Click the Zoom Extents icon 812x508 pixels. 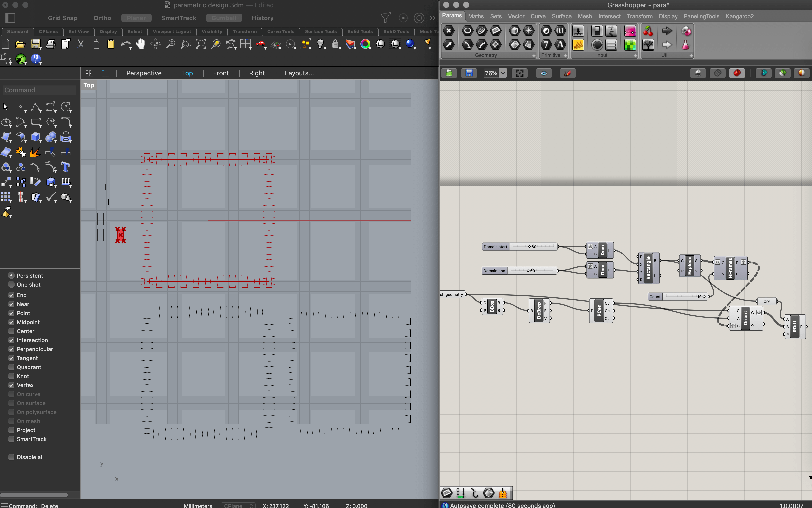point(200,44)
